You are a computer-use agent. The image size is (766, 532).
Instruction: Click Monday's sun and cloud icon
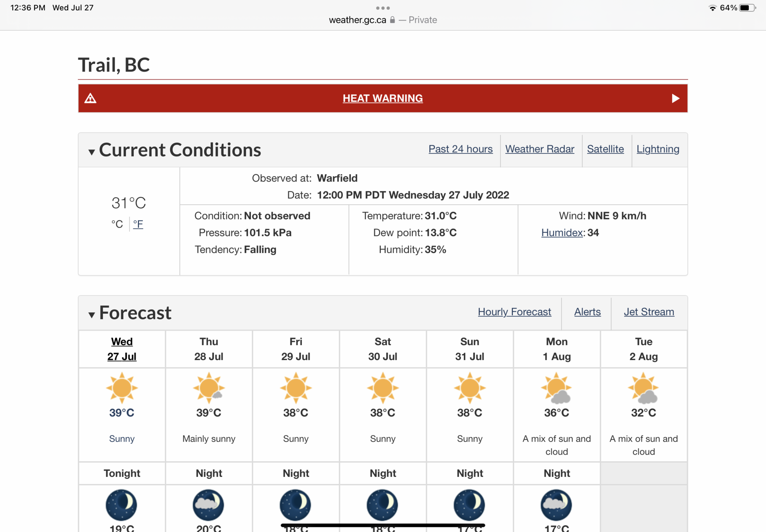pyautogui.click(x=556, y=388)
